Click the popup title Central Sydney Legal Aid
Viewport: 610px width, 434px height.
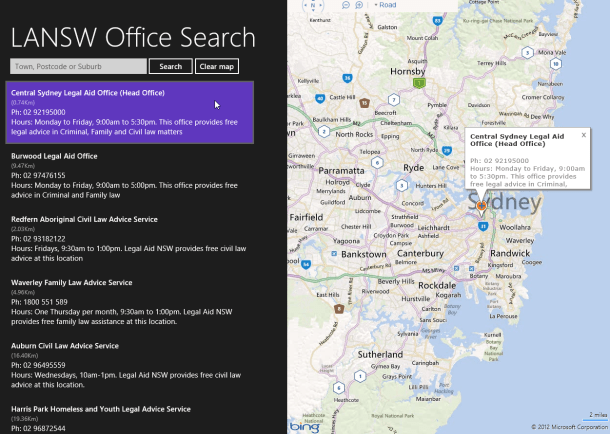click(517, 140)
